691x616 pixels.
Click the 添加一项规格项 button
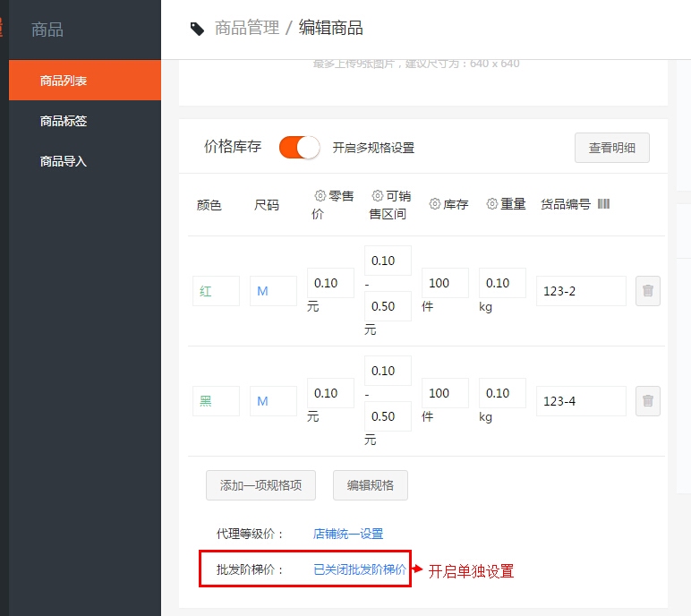[x=260, y=485]
